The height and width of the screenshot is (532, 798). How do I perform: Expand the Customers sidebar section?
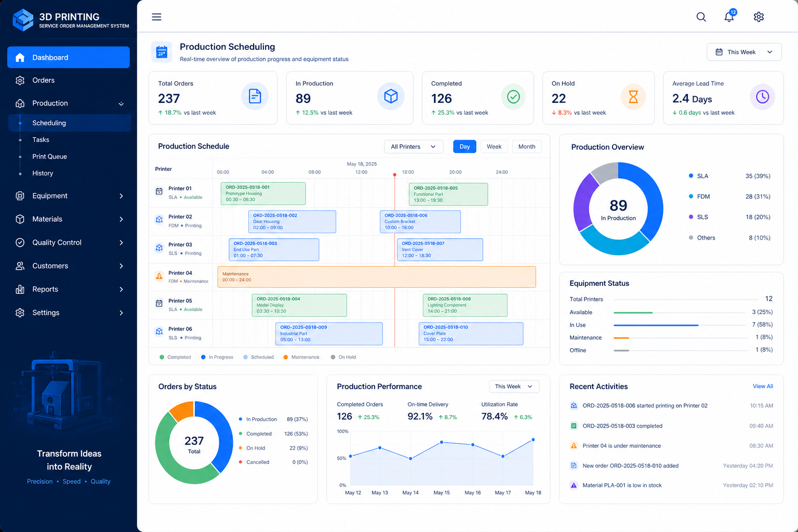(x=121, y=266)
